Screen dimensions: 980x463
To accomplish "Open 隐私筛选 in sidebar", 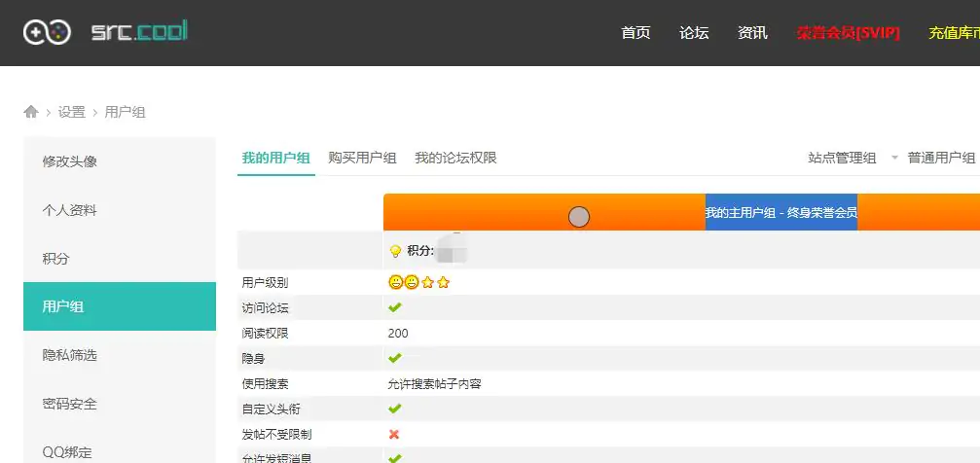I will point(120,355).
